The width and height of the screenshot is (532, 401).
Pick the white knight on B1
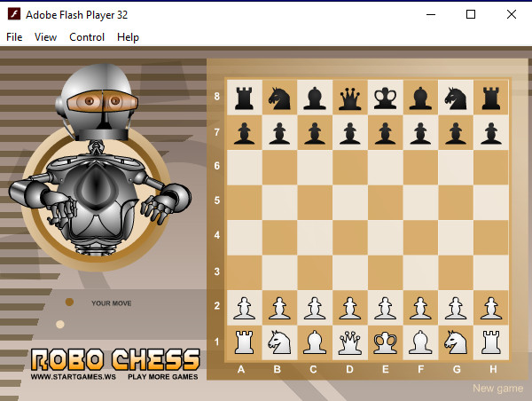(x=279, y=342)
